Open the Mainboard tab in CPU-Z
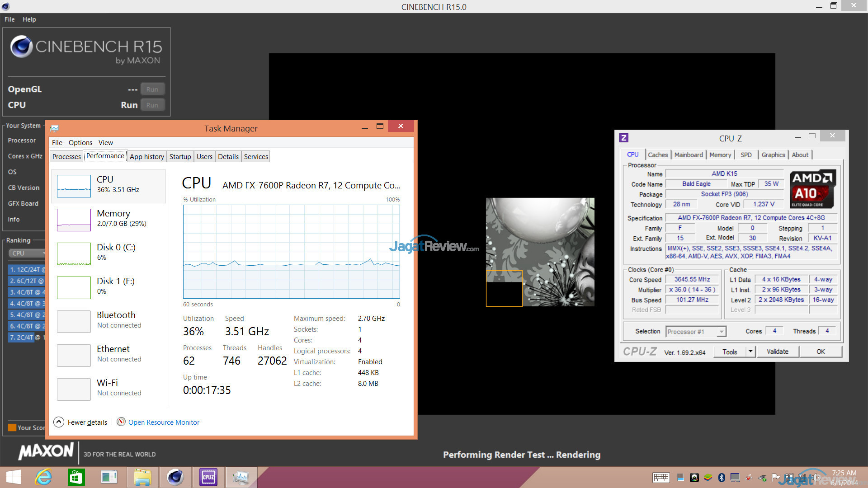This screenshot has width=868, height=488. click(688, 155)
